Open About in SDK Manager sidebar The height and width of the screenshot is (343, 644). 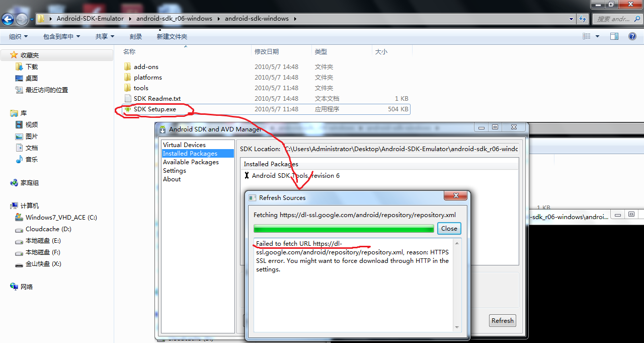pos(172,179)
